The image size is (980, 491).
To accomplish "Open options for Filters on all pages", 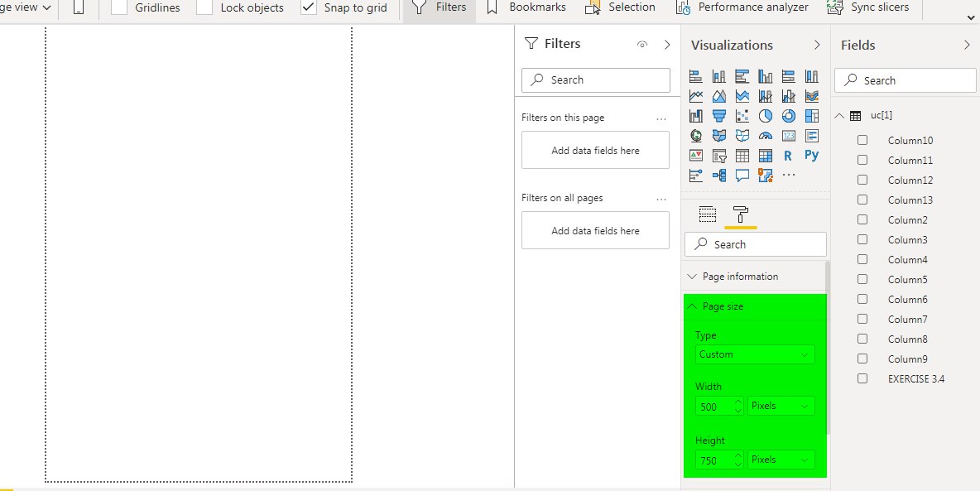I will pyautogui.click(x=661, y=199).
